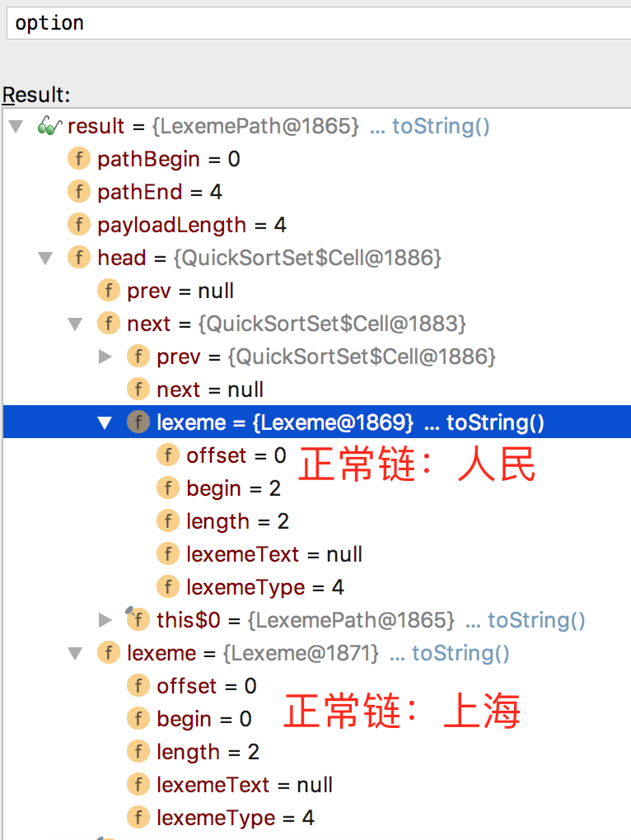Image resolution: width=631 pixels, height=840 pixels.
Task: Click the Result: label
Action: click(36, 95)
